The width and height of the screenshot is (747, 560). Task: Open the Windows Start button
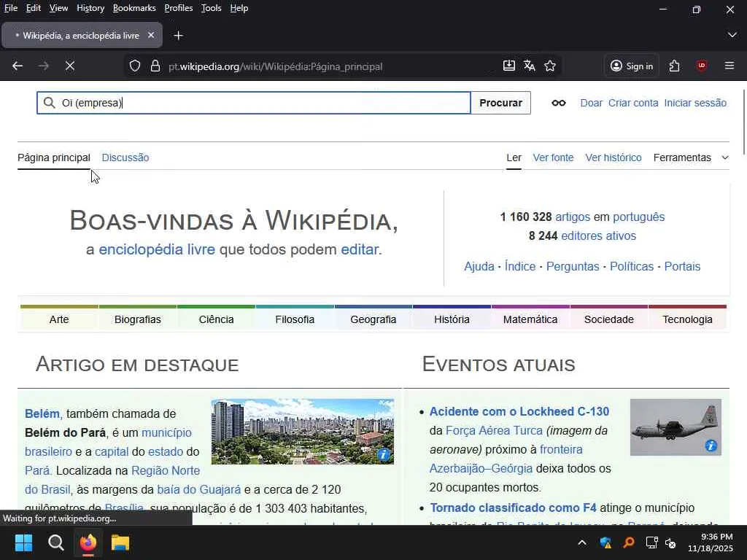pos(23,542)
